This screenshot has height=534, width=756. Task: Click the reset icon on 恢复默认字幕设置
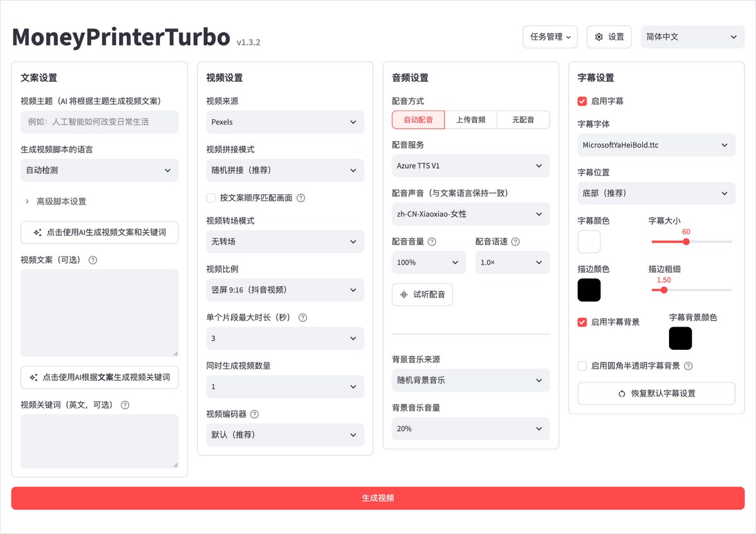click(x=622, y=393)
